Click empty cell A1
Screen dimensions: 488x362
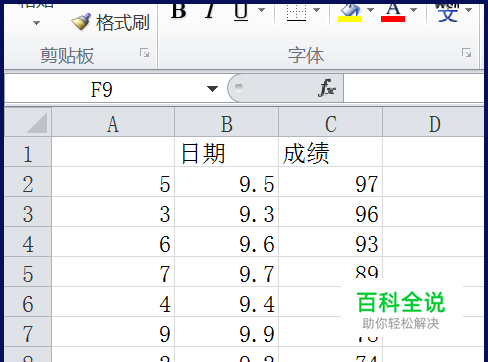click(113, 152)
